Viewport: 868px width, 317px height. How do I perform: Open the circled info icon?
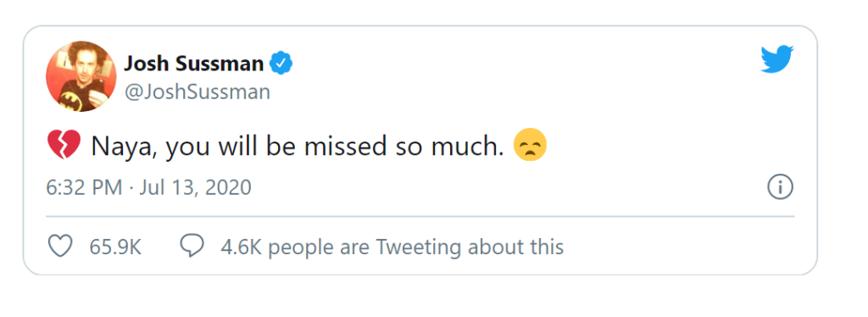click(x=780, y=188)
